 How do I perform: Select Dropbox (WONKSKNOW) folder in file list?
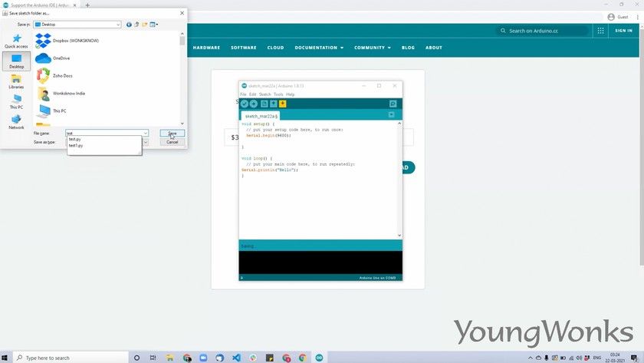[x=67, y=41]
